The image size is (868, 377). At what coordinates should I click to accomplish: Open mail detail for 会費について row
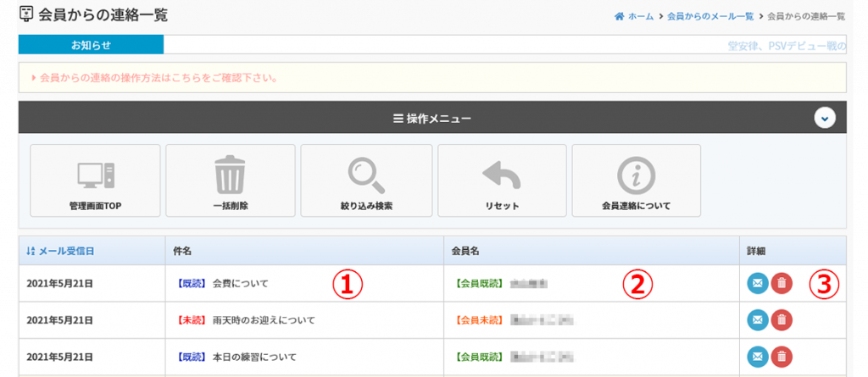click(x=758, y=284)
